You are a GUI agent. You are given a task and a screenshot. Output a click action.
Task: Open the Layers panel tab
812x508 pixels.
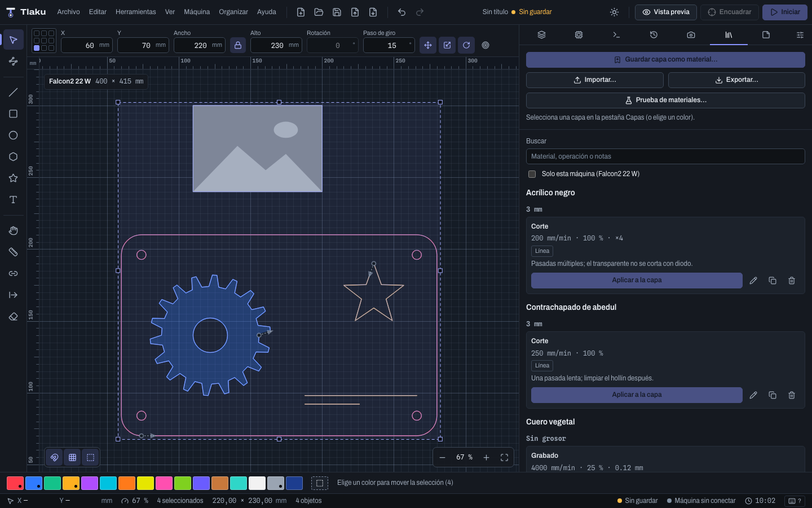541,35
